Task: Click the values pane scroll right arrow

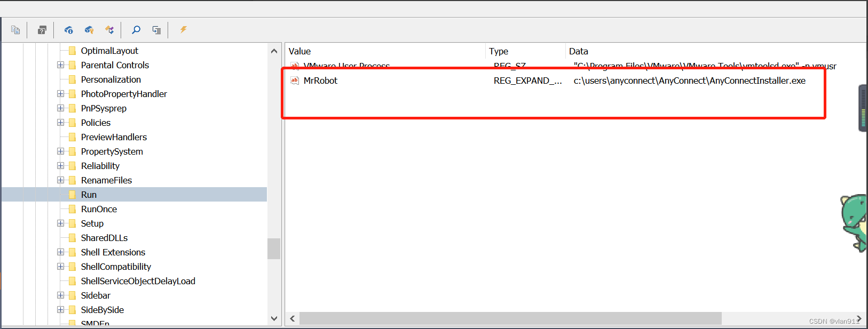Action: (x=859, y=318)
